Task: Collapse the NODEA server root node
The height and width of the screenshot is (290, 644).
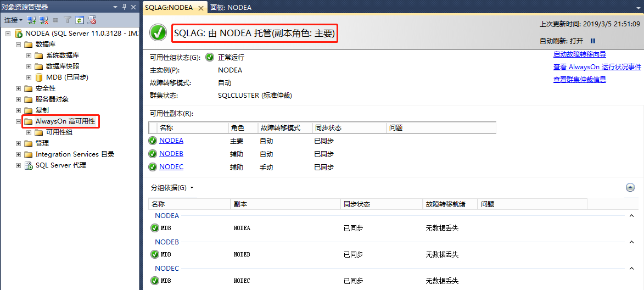Action: click(x=8, y=34)
